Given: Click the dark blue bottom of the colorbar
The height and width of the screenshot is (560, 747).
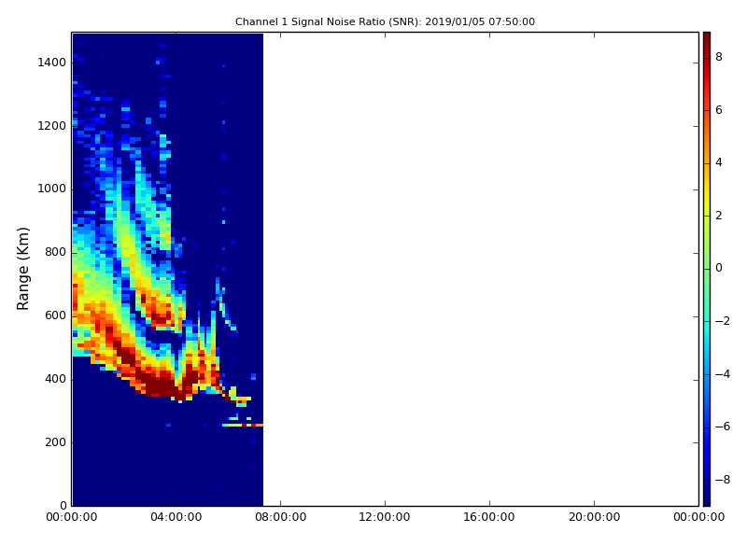Looking at the screenshot, I should point(707,496).
